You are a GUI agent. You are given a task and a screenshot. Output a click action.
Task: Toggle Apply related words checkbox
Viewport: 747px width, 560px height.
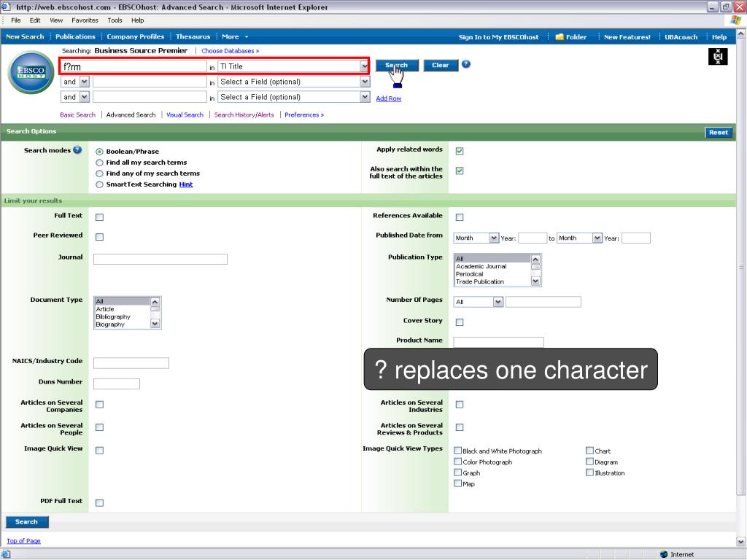[x=460, y=151]
